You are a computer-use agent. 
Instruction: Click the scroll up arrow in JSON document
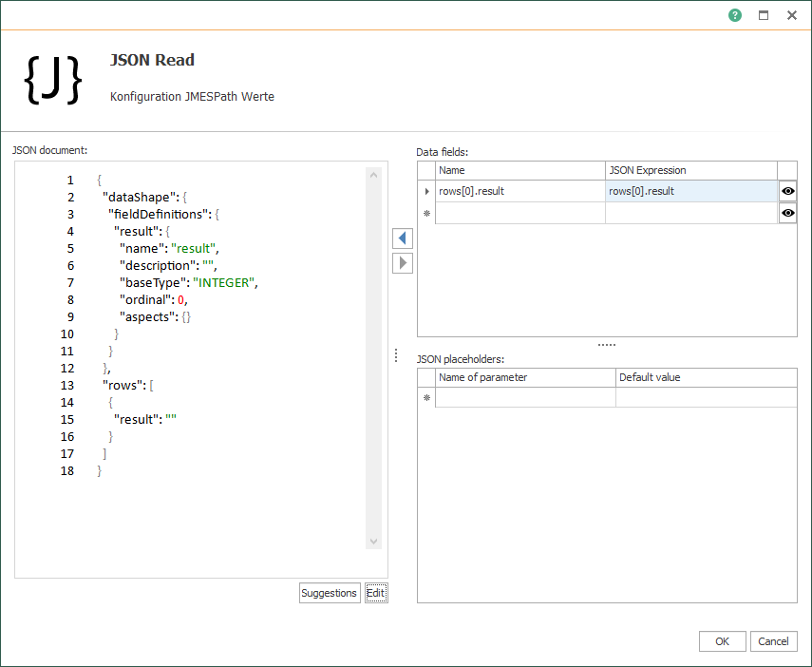coord(373,175)
